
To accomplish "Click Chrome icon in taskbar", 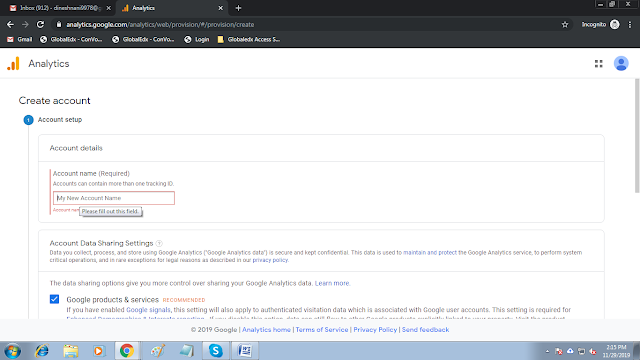I will click(127, 351).
